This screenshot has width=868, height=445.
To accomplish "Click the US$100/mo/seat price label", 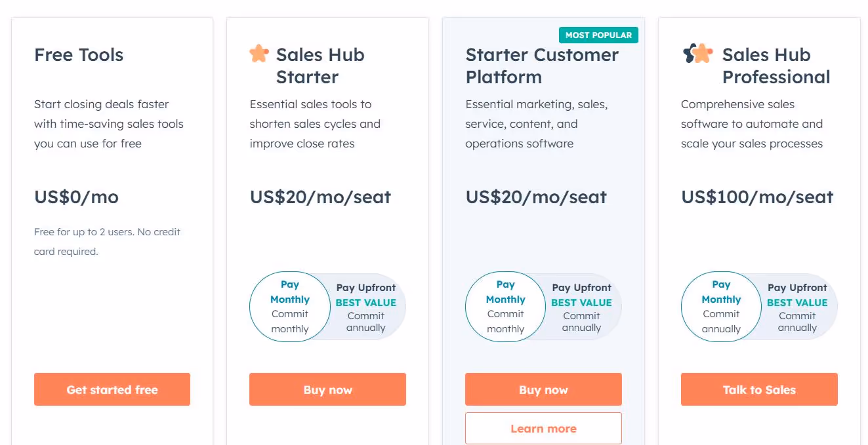I will pyautogui.click(x=756, y=197).
